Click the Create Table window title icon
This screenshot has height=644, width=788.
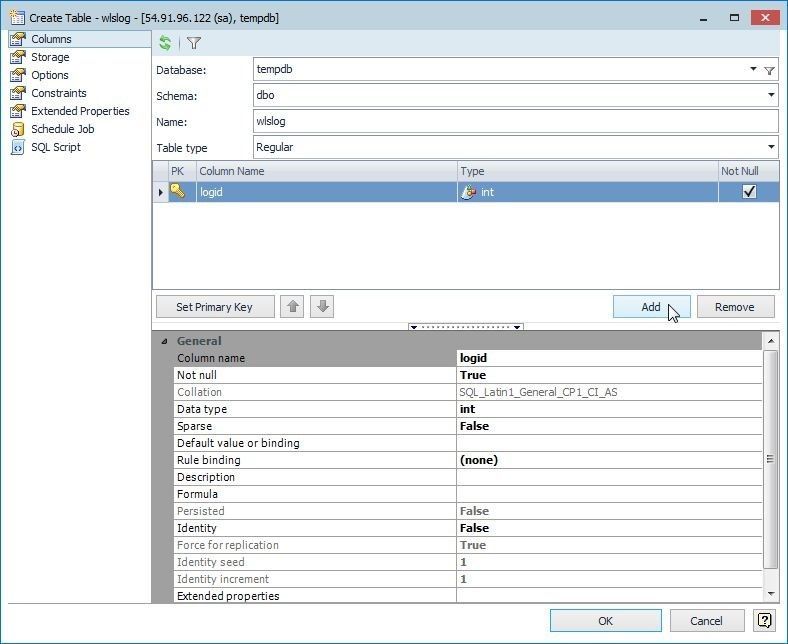(17, 18)
